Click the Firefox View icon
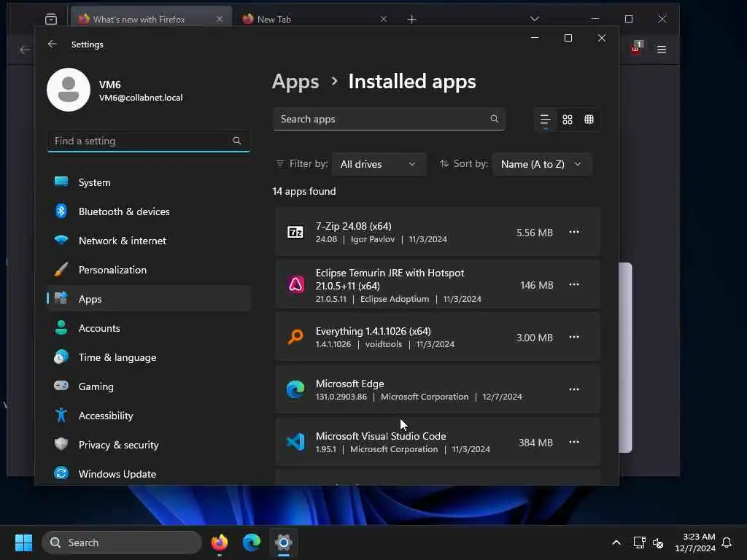Image resolution: width=747 pixels, height=560 pixels. [x=51, y=19]
